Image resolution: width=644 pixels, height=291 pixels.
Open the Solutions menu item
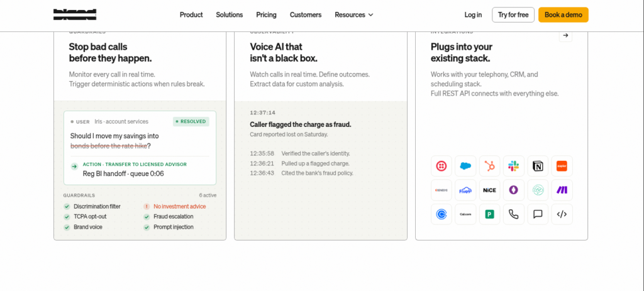pyautogui.click(x=229, y=15)
